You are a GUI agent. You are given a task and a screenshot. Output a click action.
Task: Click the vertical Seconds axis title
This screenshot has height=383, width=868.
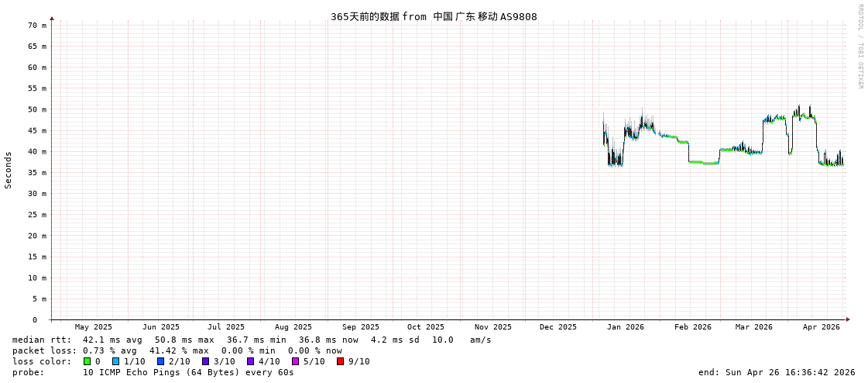(x=9, y=170)
